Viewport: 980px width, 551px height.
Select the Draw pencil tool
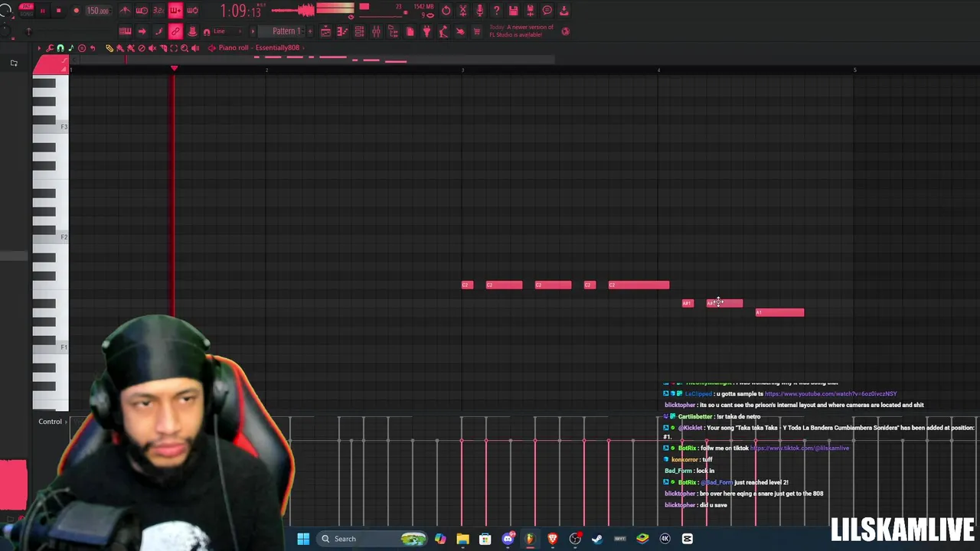tap(109, 48)
